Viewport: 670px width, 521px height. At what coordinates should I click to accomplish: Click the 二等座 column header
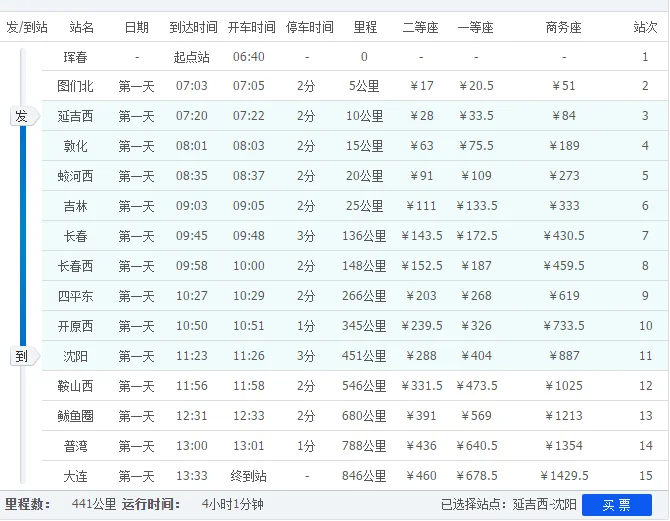pos(420,27)
